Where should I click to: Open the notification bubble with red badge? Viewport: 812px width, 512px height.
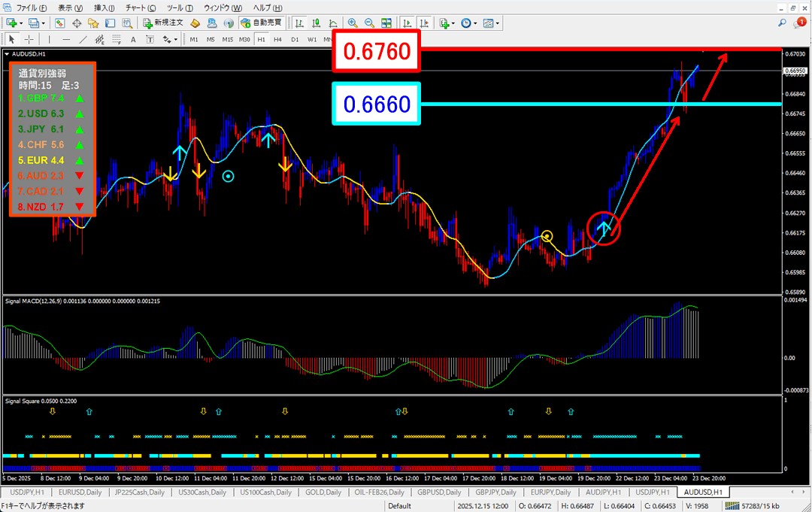coord(799,23)
